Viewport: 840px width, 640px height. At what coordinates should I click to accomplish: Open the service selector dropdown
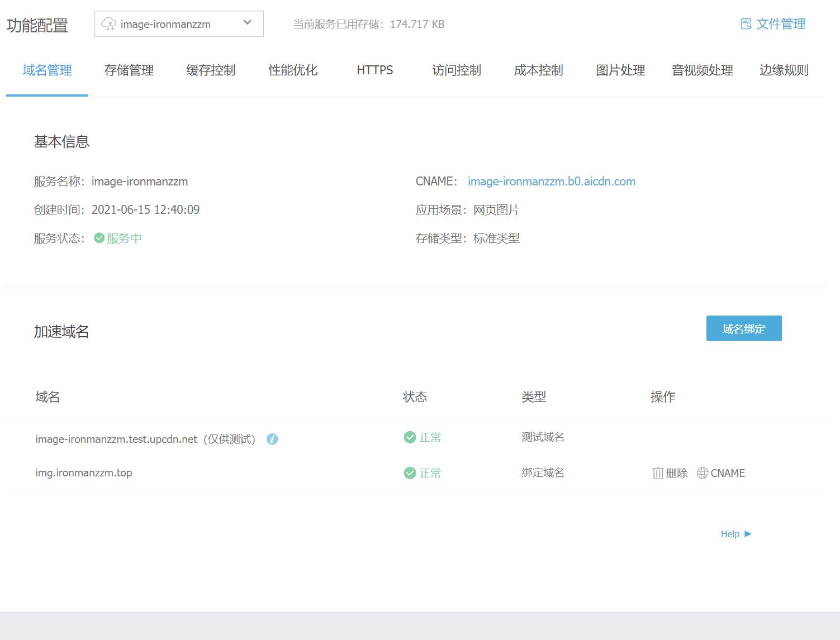[179, 23]
